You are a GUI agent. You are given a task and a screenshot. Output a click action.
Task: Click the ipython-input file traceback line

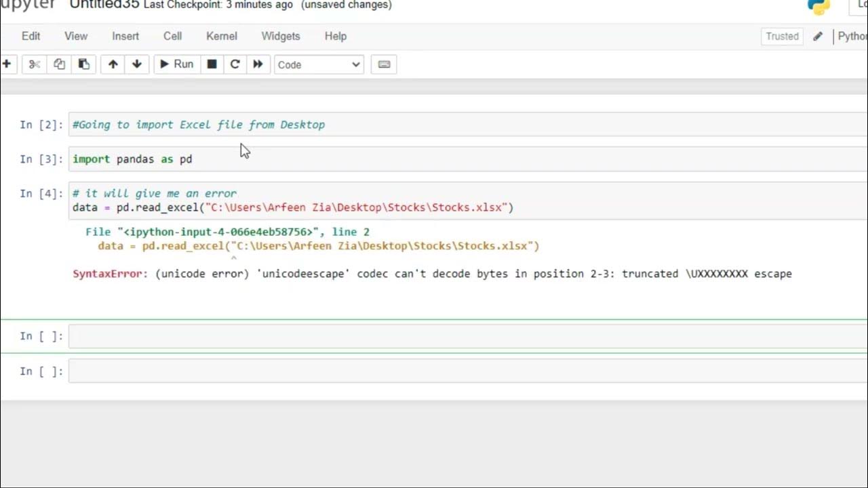227,232
